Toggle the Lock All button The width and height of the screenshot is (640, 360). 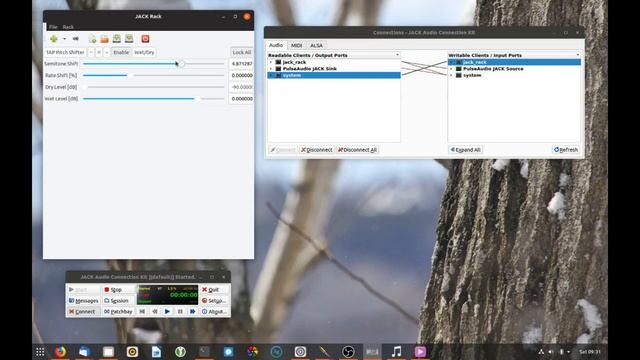(x=242, y=52)
